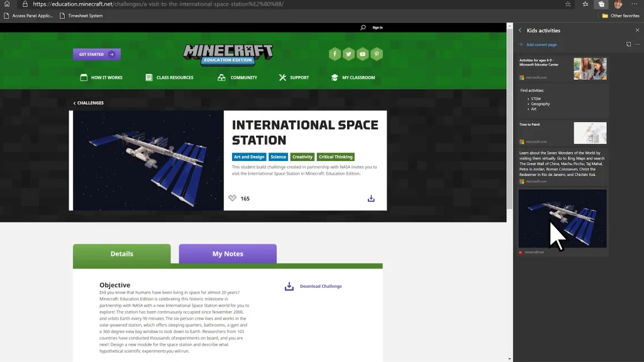Go back to Challenges

point(88,103)
